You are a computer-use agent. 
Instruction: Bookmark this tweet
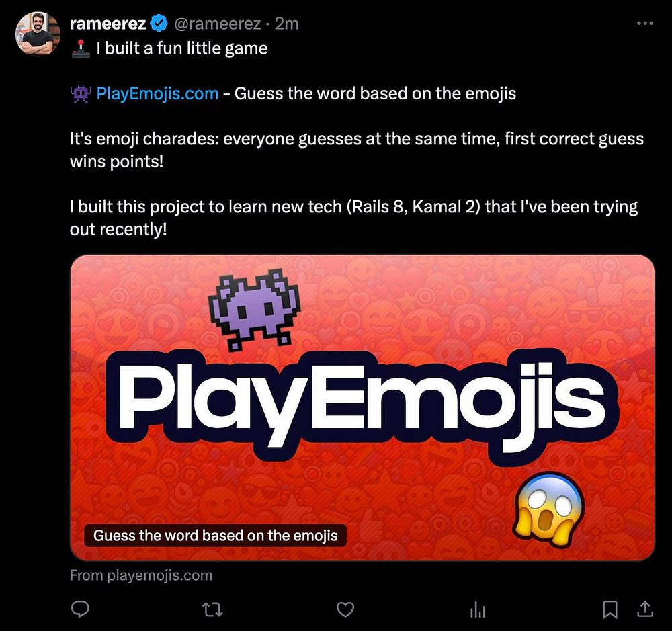click(x=610, y=609)
